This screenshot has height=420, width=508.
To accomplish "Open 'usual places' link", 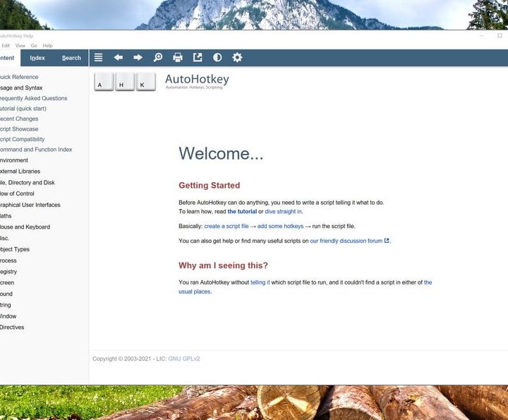I will 195,292.
